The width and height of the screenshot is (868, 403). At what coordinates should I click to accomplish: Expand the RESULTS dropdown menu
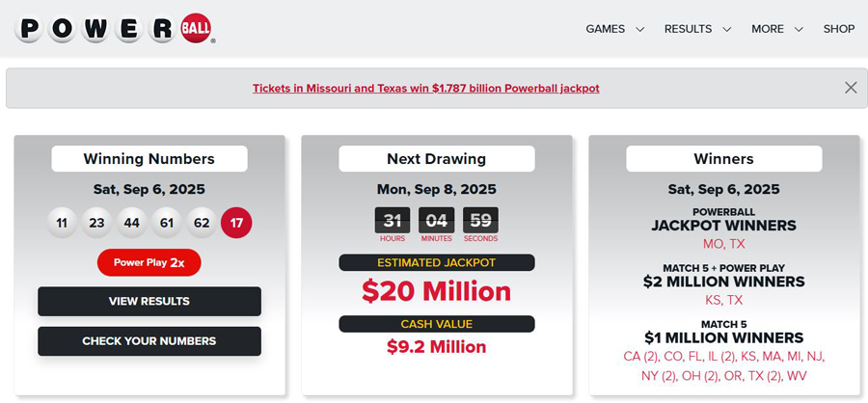697,29
